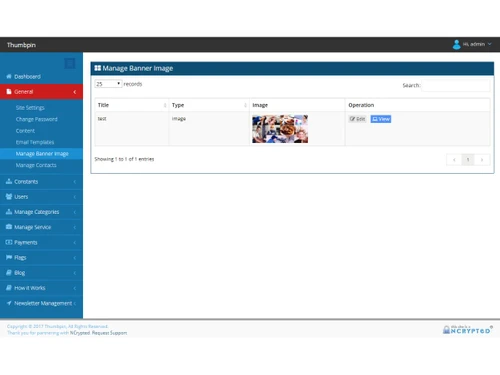Open the records-per-page dropdown
This screenshot has height=375, width=500.
pos(108,84)
